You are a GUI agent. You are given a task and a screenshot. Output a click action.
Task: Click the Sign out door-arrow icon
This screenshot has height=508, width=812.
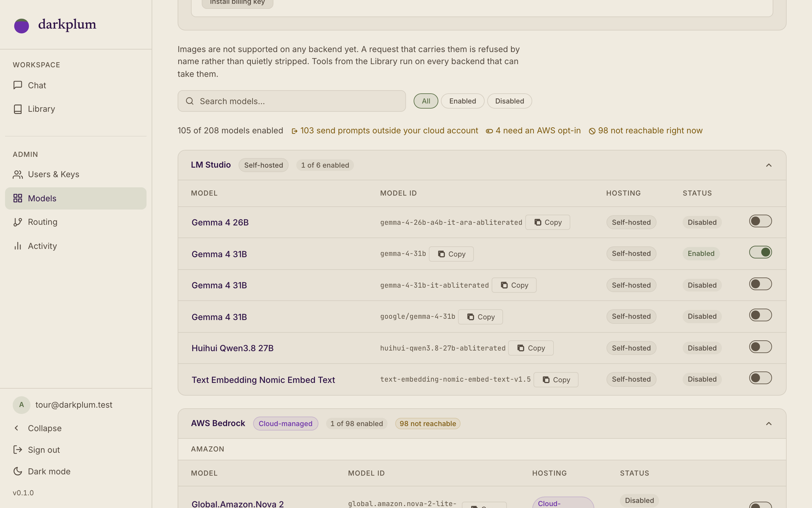(18, 450)
